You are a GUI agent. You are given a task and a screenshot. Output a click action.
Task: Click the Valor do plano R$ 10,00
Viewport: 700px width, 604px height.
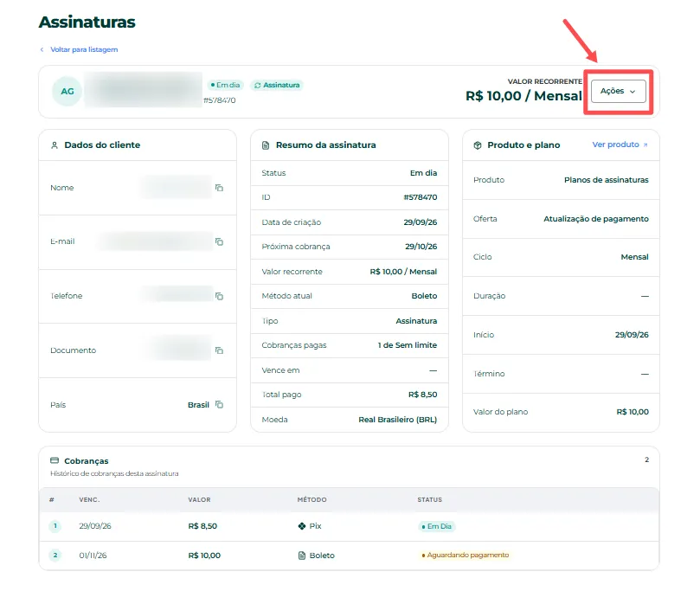pos(633,412)
